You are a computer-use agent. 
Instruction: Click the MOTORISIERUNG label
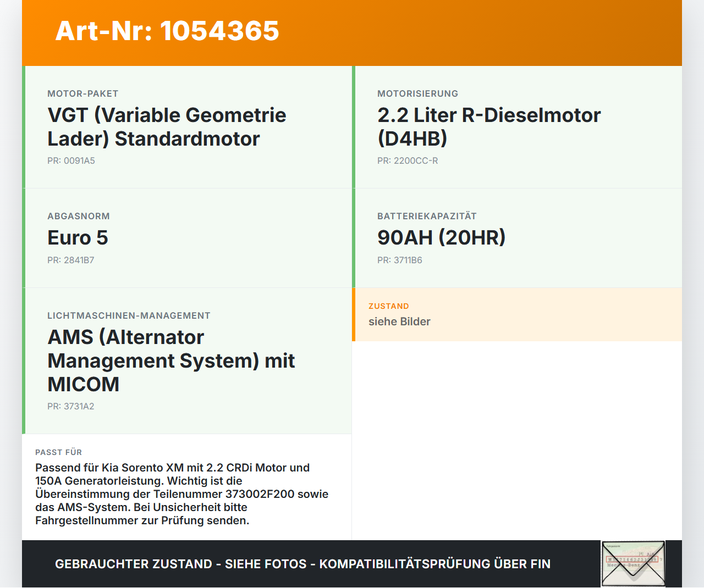417,93
